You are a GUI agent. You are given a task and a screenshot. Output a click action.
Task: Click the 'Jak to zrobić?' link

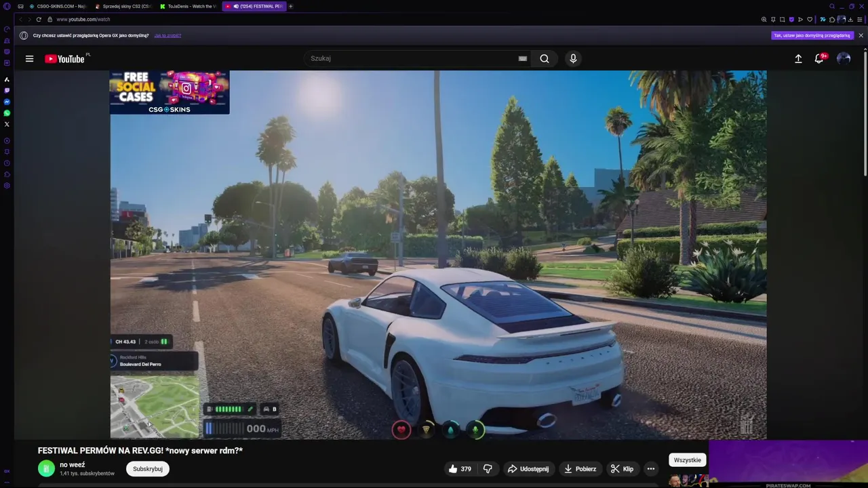(x=167, y=35)
